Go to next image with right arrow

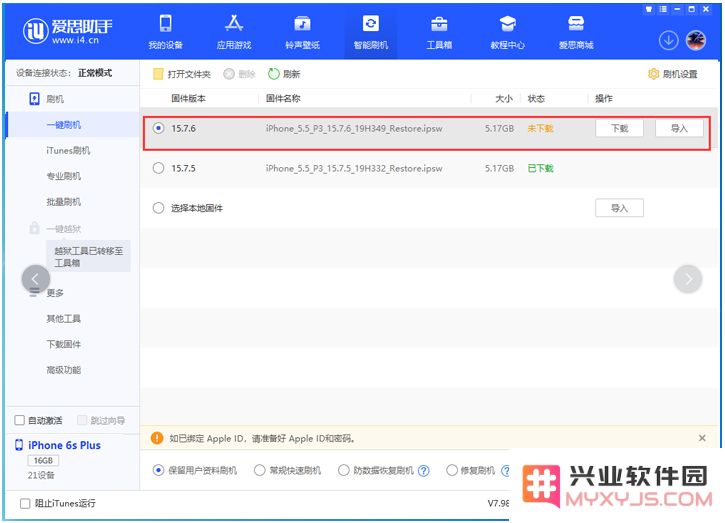tap(688, 279)
